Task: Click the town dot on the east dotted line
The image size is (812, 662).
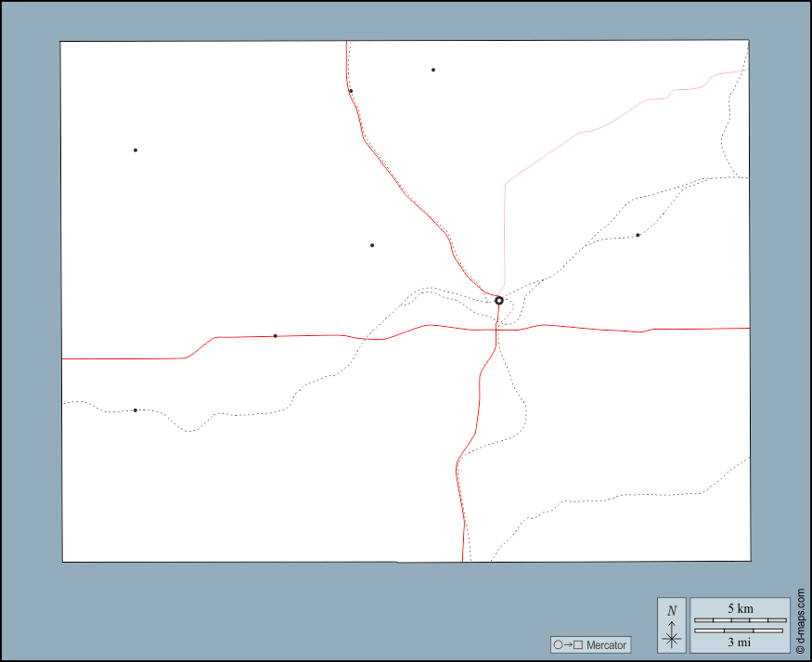Action: point(638,236)
